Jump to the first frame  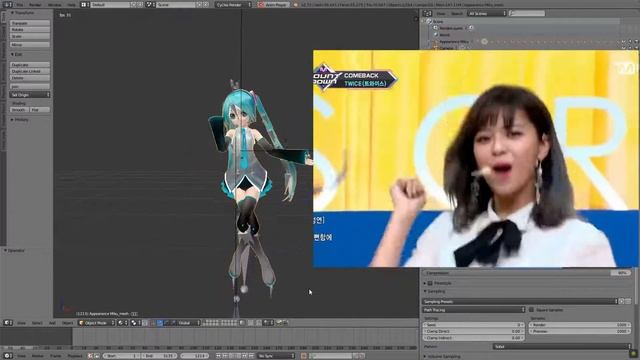[219, 356]
